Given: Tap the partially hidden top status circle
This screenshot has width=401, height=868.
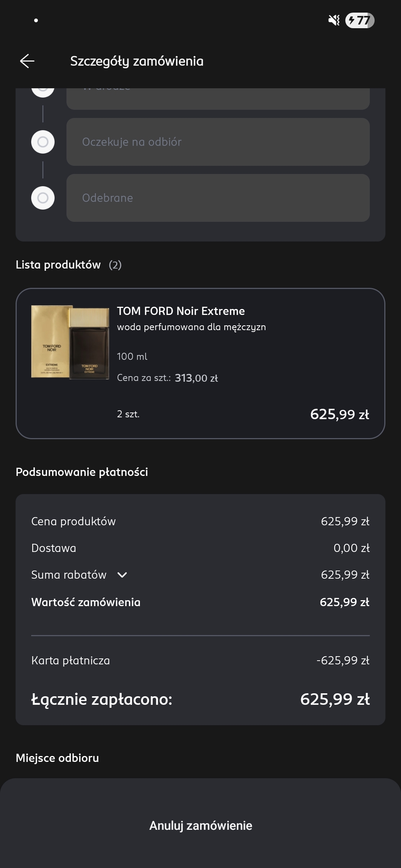Looking at the screenshot, I should coord(43,91).
